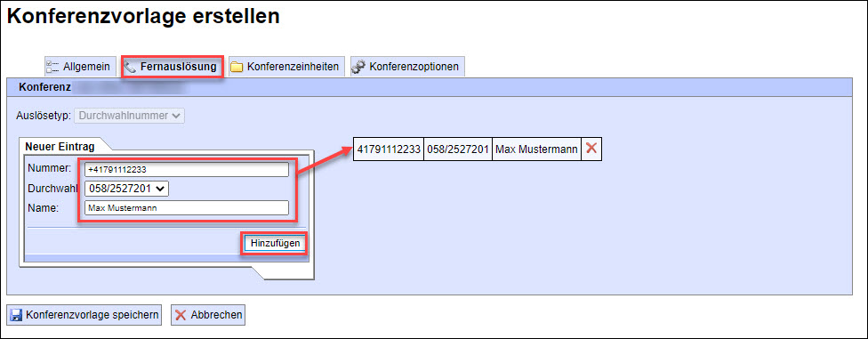Click the phone icon on Fernauslösung tab
Screen dimensions: 868x339
(130, 67)
